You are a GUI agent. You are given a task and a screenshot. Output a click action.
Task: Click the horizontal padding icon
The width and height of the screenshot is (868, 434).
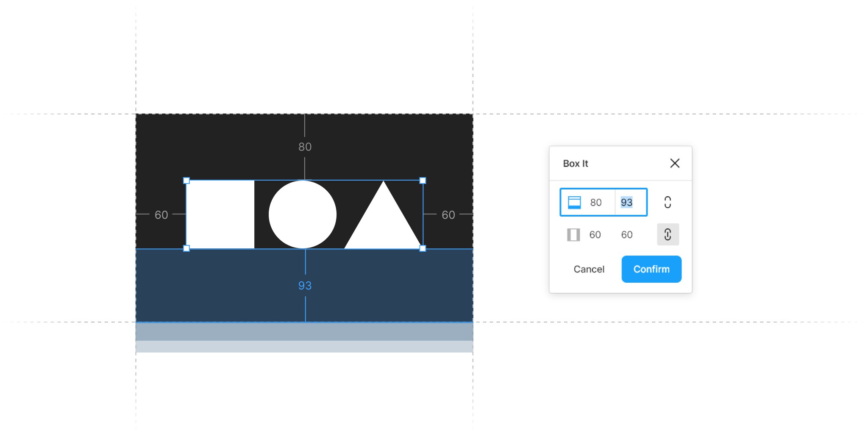click(573, 234)
